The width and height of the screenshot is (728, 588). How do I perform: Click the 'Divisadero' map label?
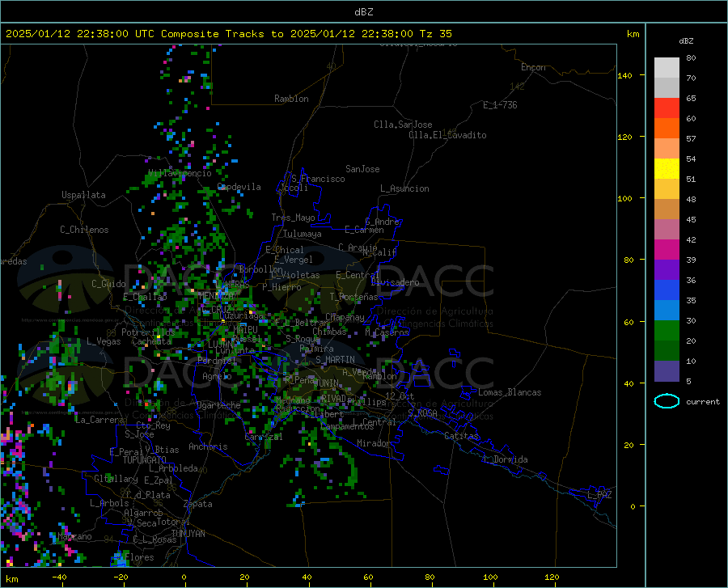(x=395, y=282)
